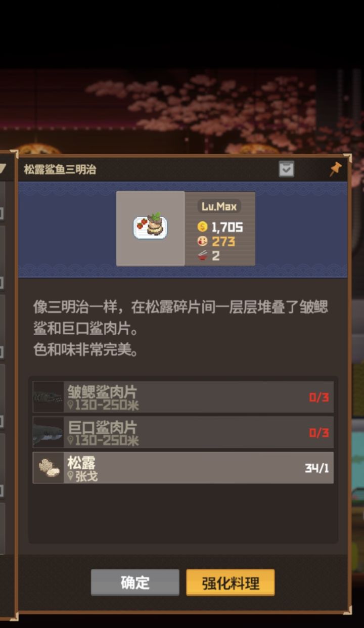The height and width of the screenshot is (628, 364).
Task: Click the sandwich dish thumbnail image
Action: click(x=151, y=229)
